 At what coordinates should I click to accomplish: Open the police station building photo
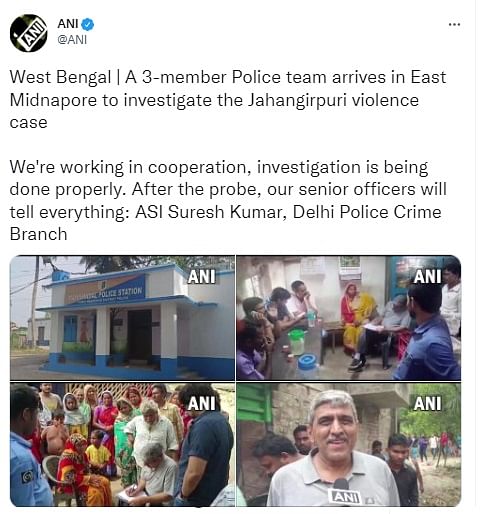(x=122, y=318)
